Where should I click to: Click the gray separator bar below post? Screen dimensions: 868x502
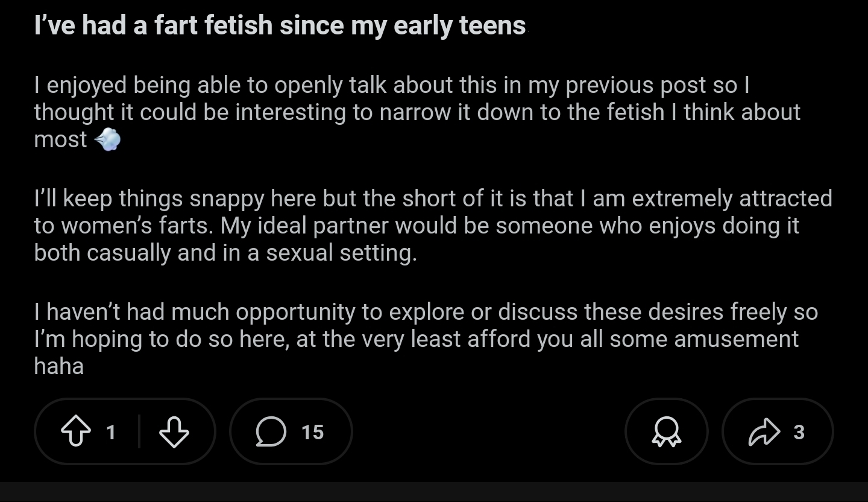tap(434, 492)
